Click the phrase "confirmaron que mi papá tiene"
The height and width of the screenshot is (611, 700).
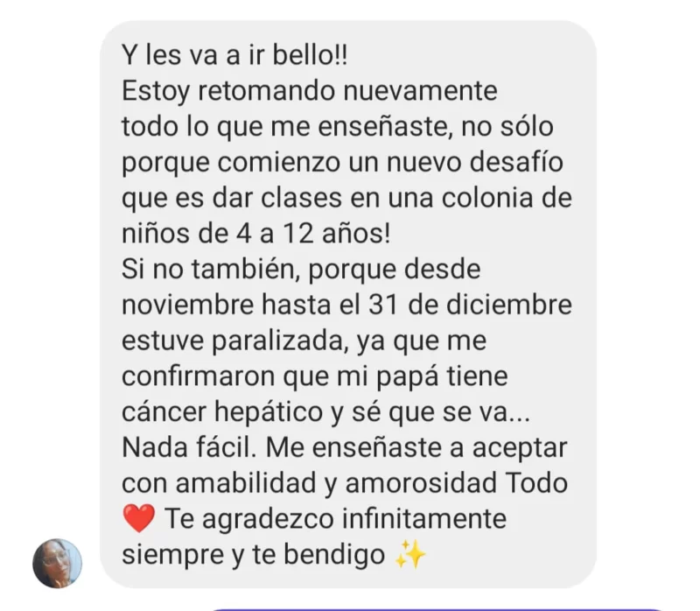[315, 376]
